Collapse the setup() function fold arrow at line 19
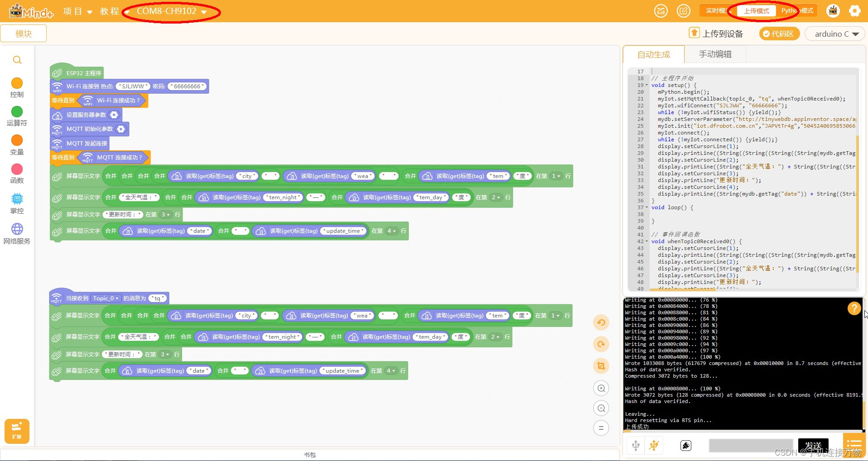The image size is (868, 461). point(646,85)
